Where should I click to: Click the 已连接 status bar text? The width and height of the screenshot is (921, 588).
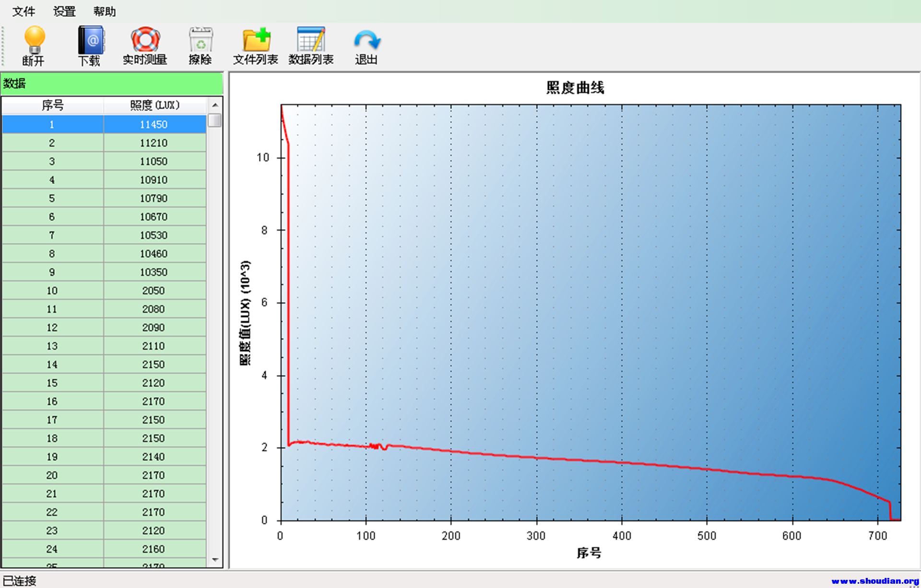click(19, 581)
